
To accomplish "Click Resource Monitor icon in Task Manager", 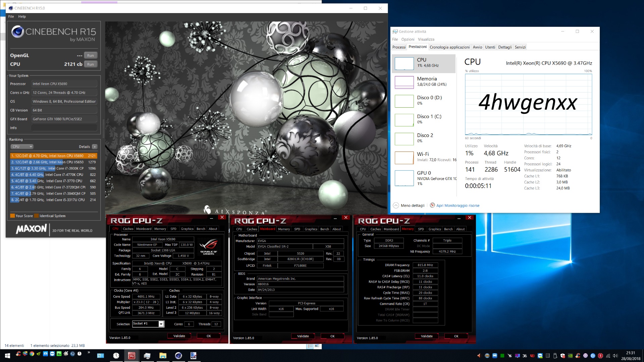I will [432, 205].
